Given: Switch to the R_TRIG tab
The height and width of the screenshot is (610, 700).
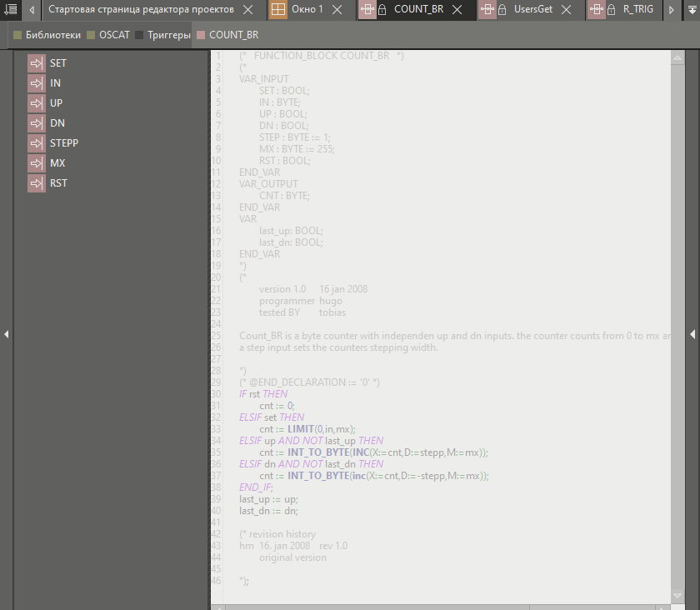Looking at the screenshot, I should pos(637,10).
